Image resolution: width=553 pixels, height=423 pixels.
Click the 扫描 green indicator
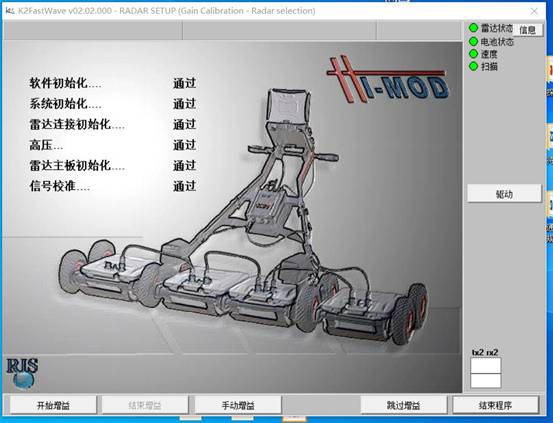pyautogui.click(x=473, y=66)
